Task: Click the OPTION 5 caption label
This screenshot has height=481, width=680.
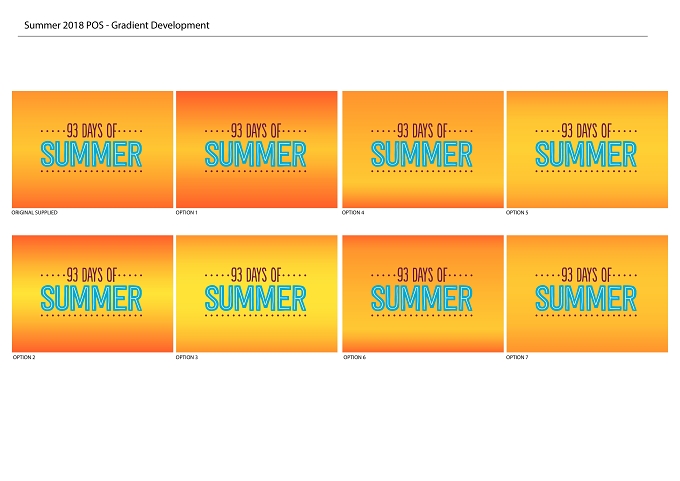Action: coord(517,213)
